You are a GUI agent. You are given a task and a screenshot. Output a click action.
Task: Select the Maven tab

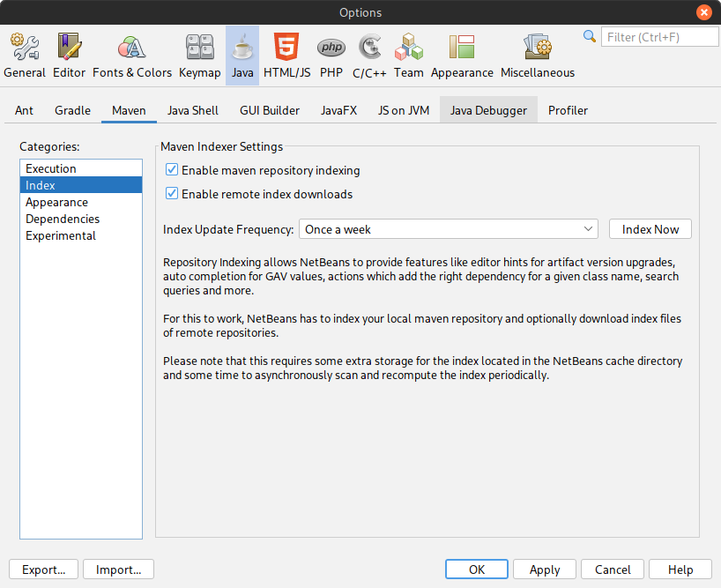(129, 110)
